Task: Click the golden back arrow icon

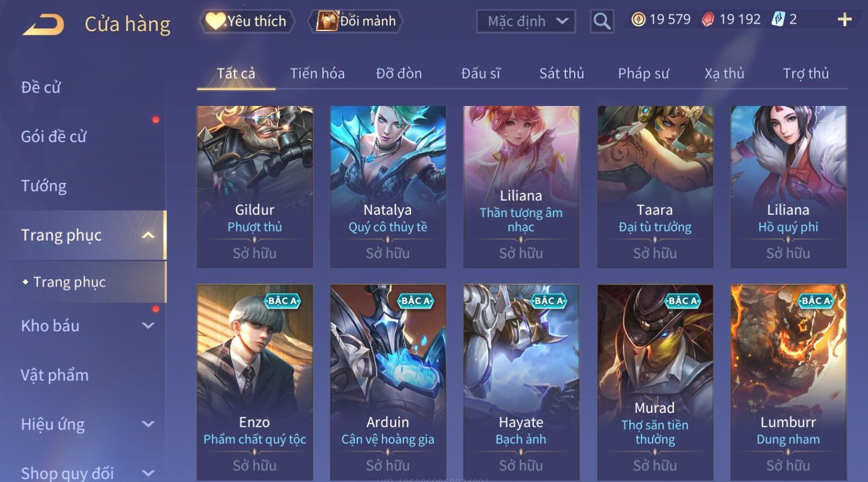Action: pyautogui.click(x=43, y=25)
